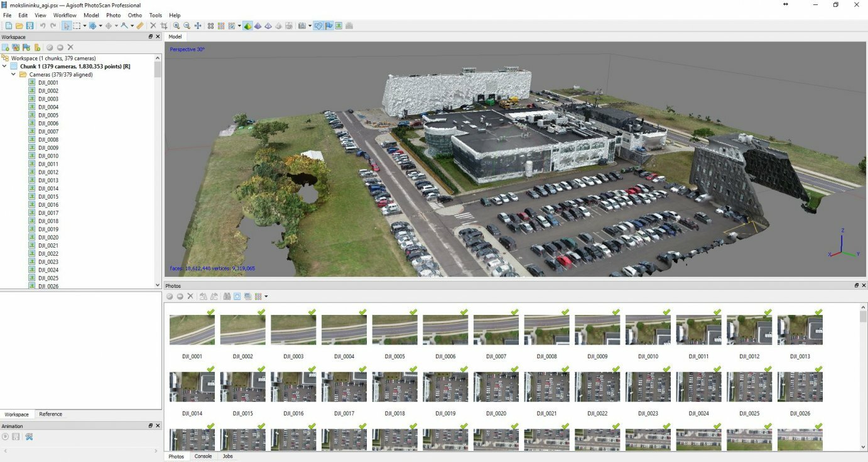Open the File menu

point(7,15)
